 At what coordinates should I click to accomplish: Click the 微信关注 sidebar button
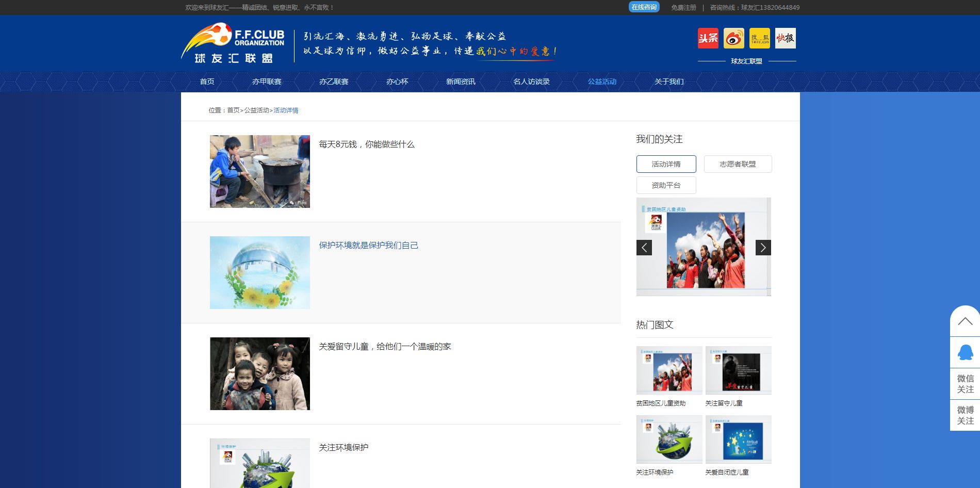pos(965,384)
